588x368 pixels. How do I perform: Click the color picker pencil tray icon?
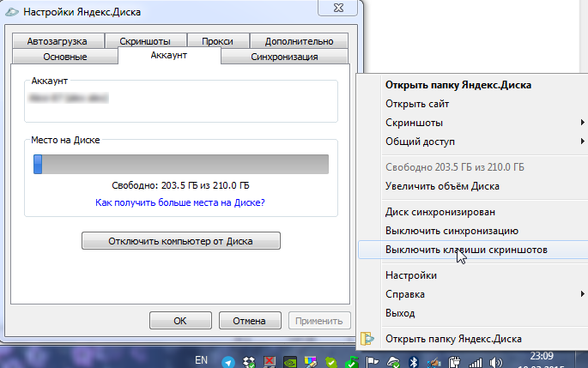pos(311,362)
